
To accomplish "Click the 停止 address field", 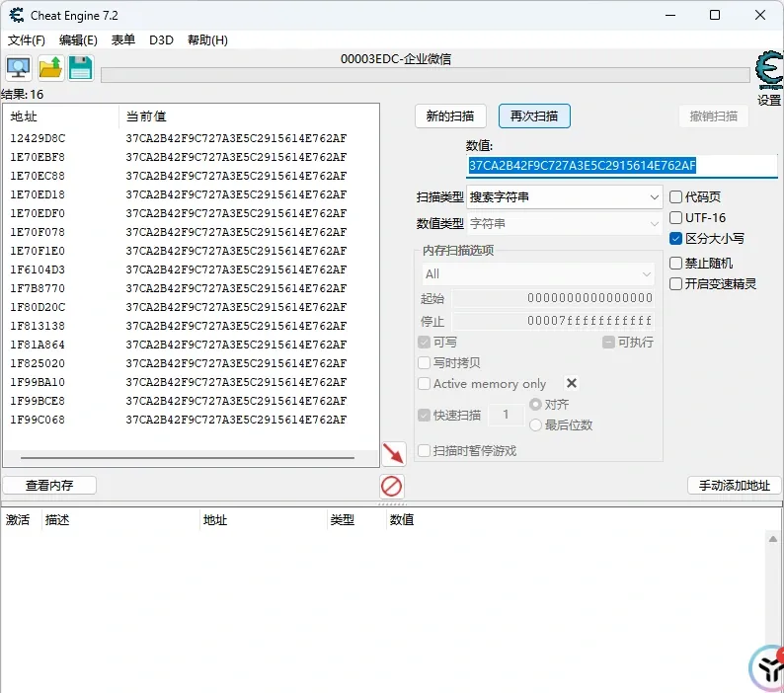I will point(554,321).
